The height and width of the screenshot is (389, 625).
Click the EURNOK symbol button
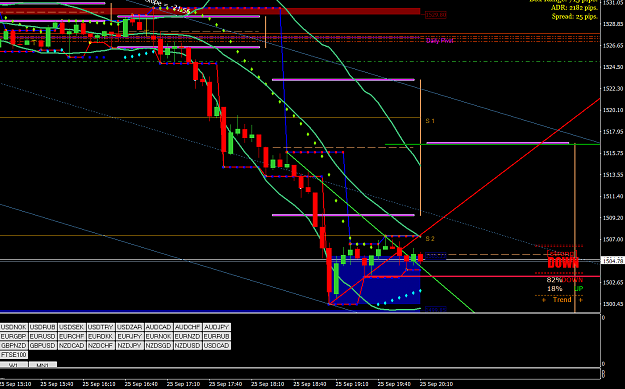click(159, 336)
